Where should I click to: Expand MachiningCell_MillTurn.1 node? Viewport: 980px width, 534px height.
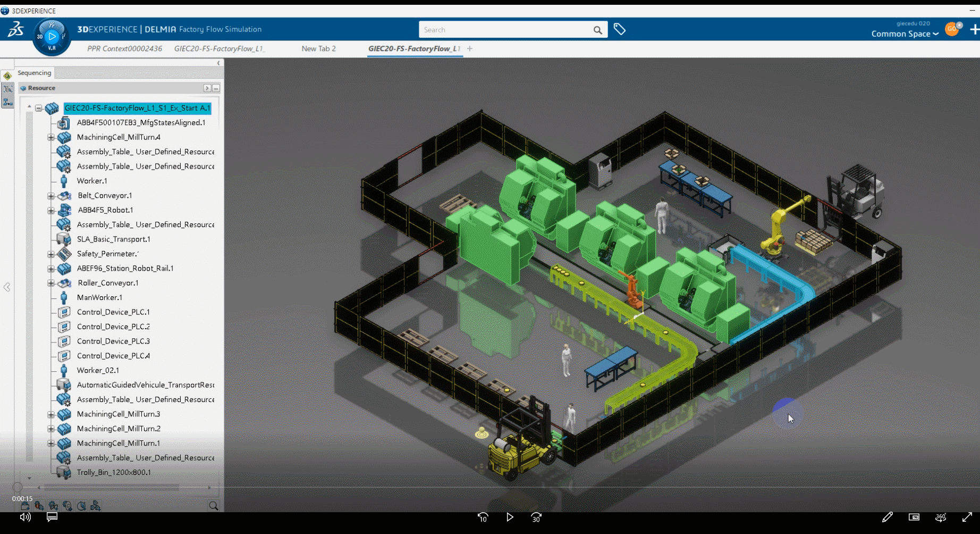[51, 444]
